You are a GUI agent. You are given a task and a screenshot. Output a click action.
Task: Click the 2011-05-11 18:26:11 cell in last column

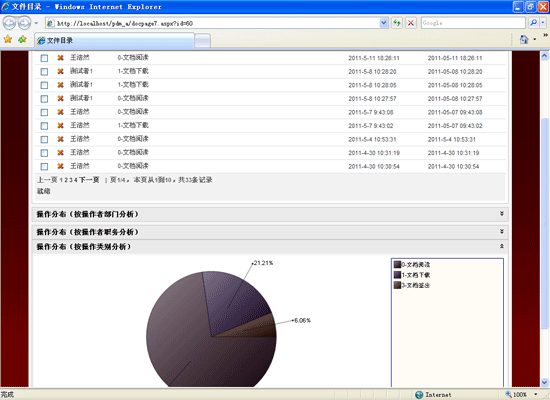(x=455, y=58)
